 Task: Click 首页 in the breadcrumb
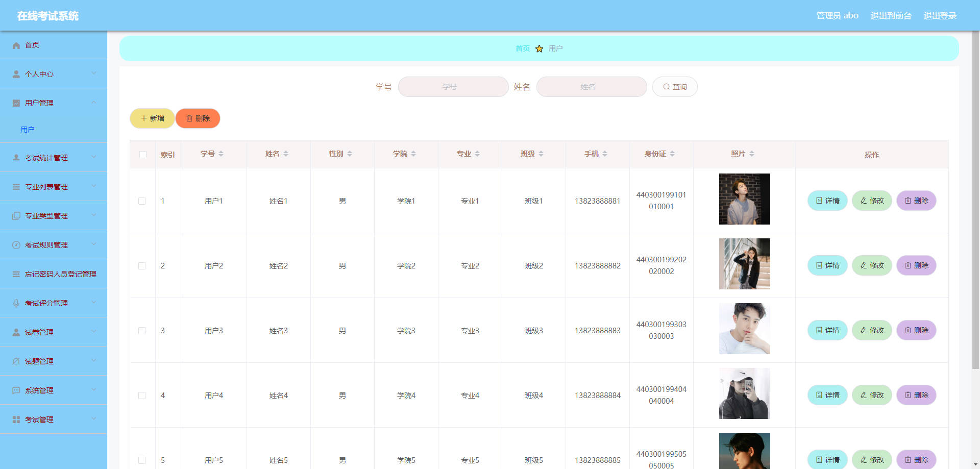click(x=523, y=48)
